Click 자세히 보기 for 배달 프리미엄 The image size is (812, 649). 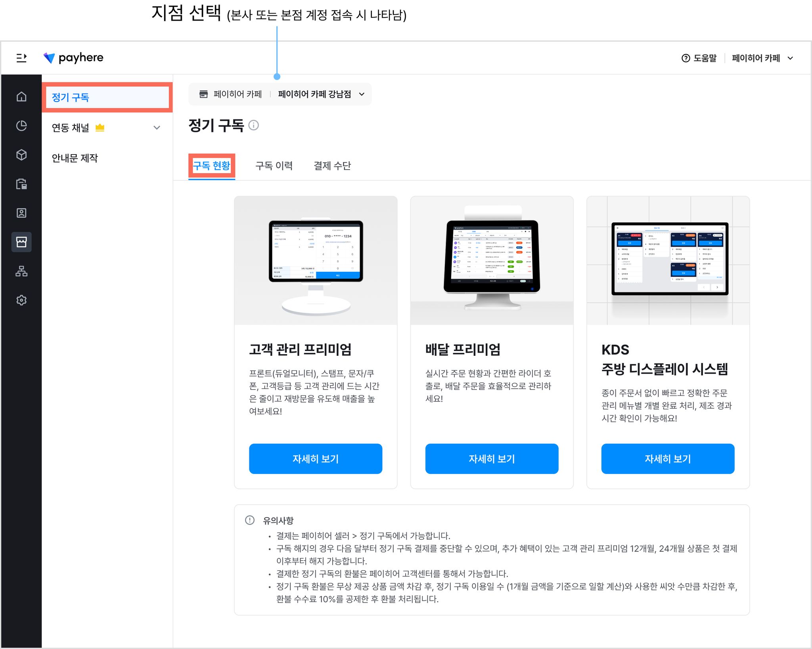coord(492,459)
